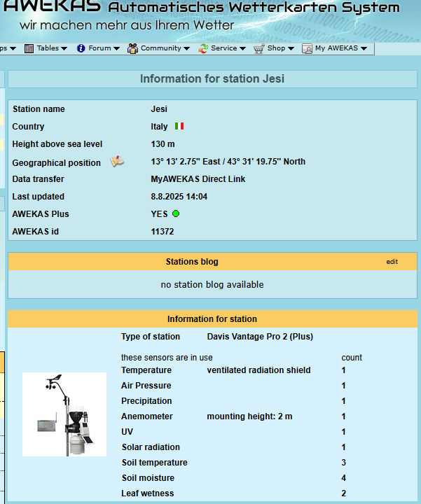The image size is (421, 504).
Task: Click the Stations blog header title
Action: pos(192,262)
